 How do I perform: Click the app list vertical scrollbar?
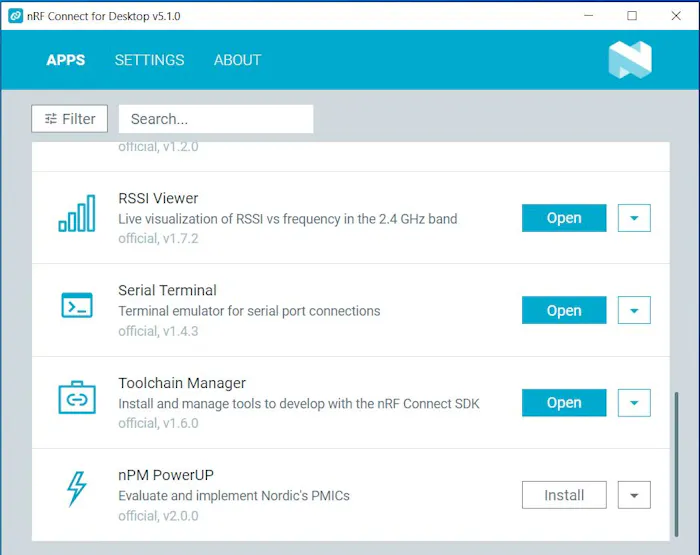tap(676, 464)
